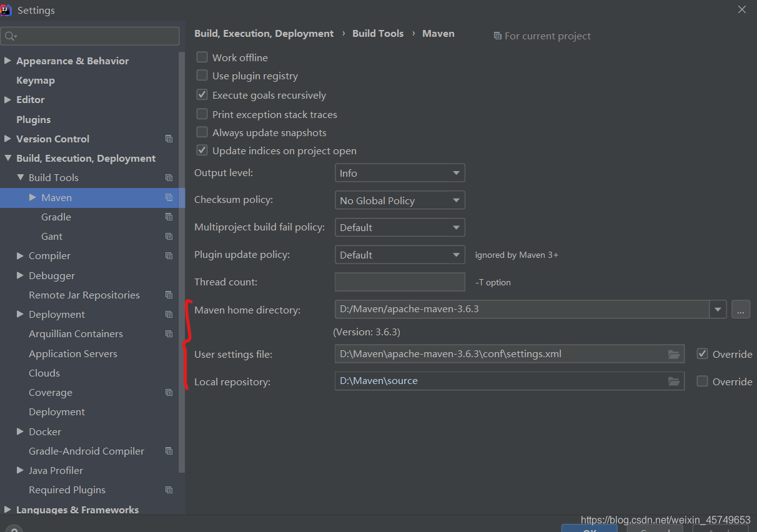Screen dimensions: 757x532
Task: Click the project-scope icon next to Gradle
Action: pos(169,217)
